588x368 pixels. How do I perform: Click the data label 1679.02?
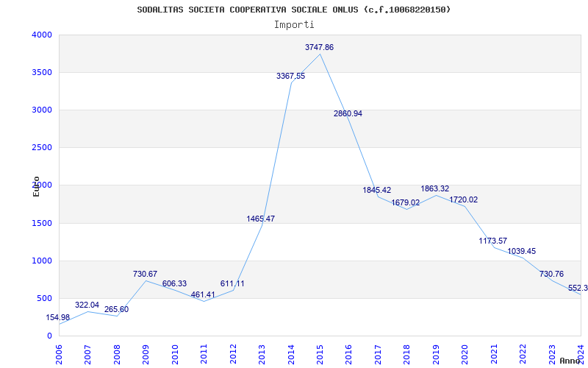click(x=406, y=202)
